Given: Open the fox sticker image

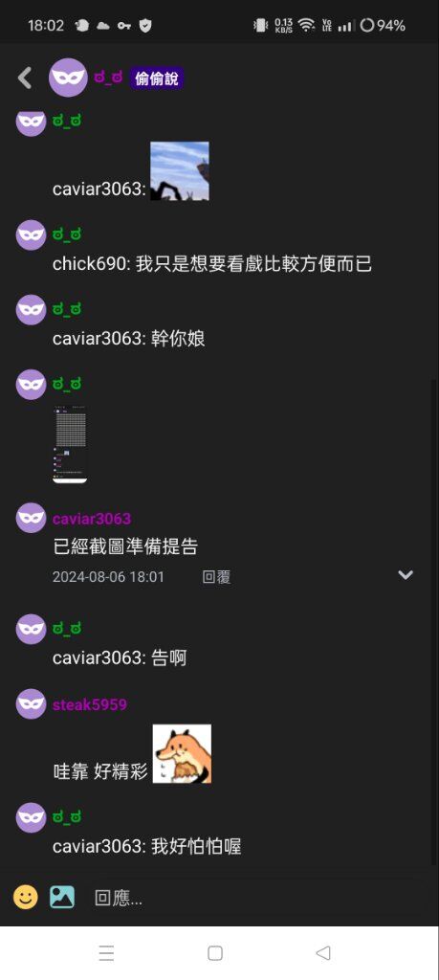Looking at the screenshot, I should [182, 754].
